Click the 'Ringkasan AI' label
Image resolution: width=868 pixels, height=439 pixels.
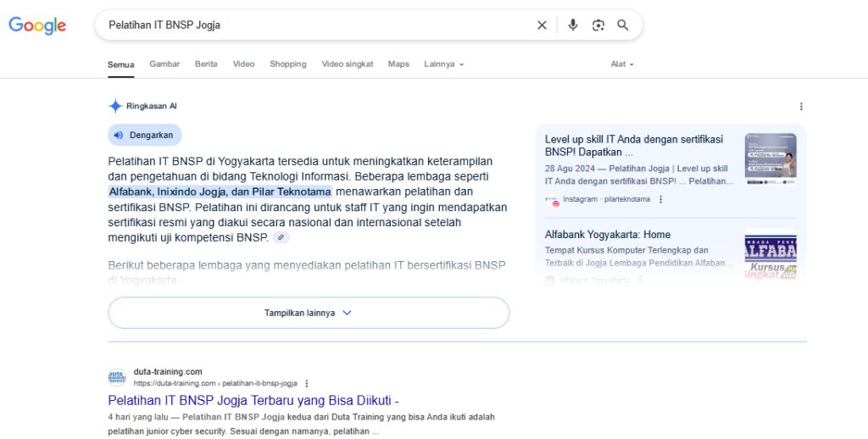click(x=151, y=106)
